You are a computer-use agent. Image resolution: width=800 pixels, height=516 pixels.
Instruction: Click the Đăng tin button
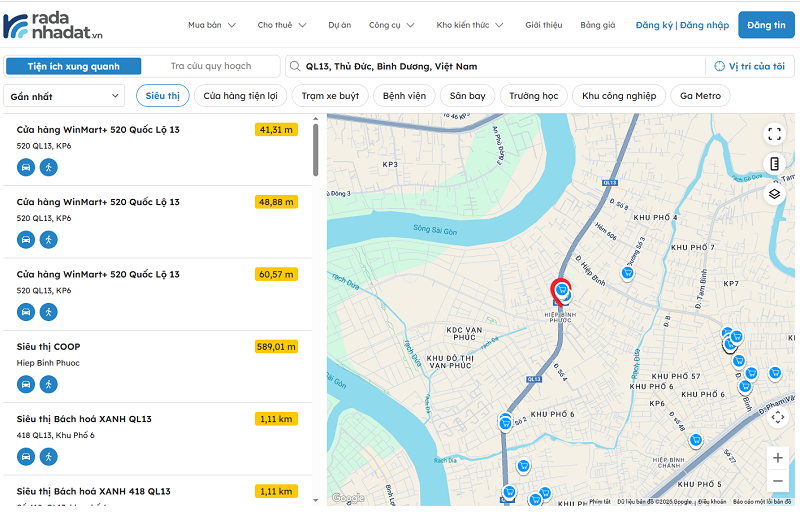tap(766, 25)
